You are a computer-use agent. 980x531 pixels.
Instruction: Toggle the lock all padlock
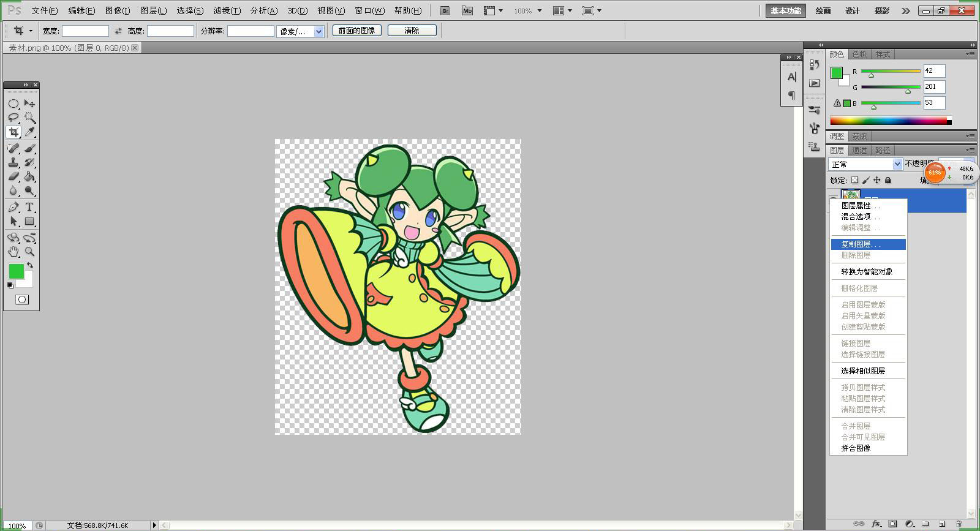pos(888,180)
